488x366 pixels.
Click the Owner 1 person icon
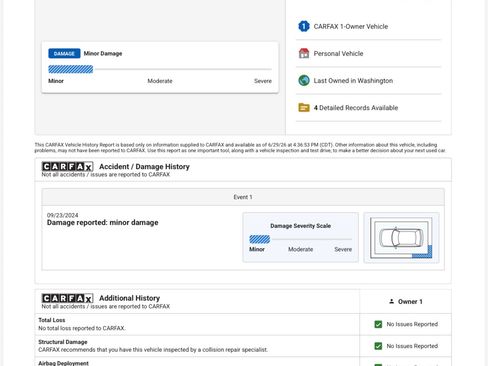coord(392,301)
